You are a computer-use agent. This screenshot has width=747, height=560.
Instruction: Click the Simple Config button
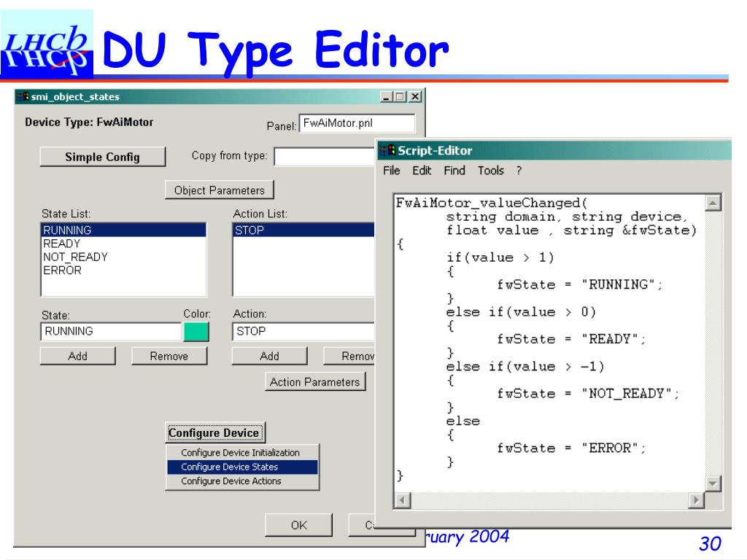pos(102,157)
